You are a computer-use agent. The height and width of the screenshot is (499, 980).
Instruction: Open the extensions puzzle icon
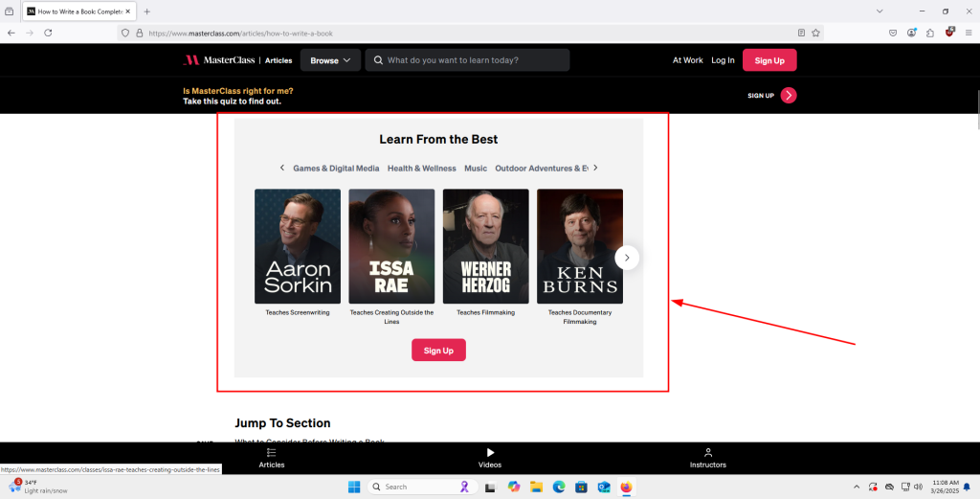click(x=930, y=34)
